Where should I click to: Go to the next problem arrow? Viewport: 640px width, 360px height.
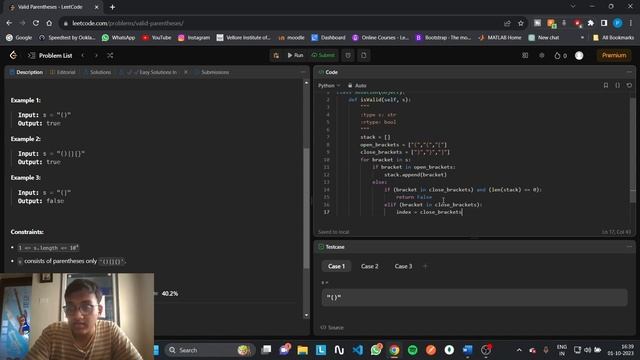pyautogui.click(x=96, y=55)
